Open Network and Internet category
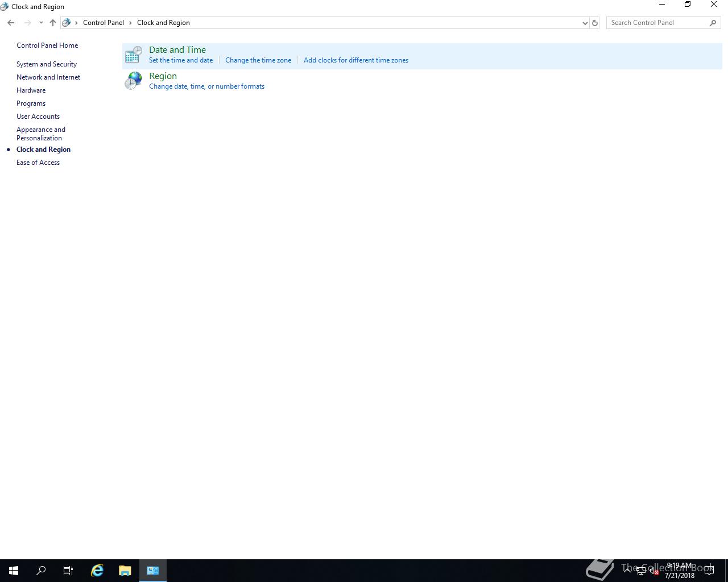 tap(48, 77)
